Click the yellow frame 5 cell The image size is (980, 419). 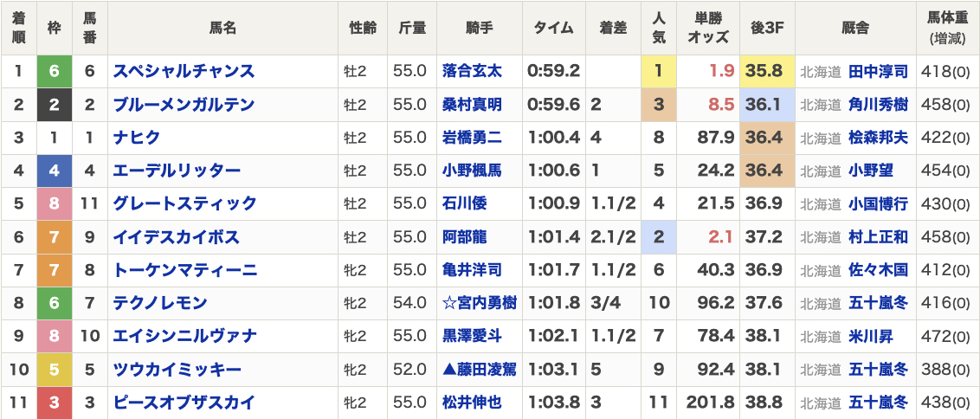tap(54, 370)
